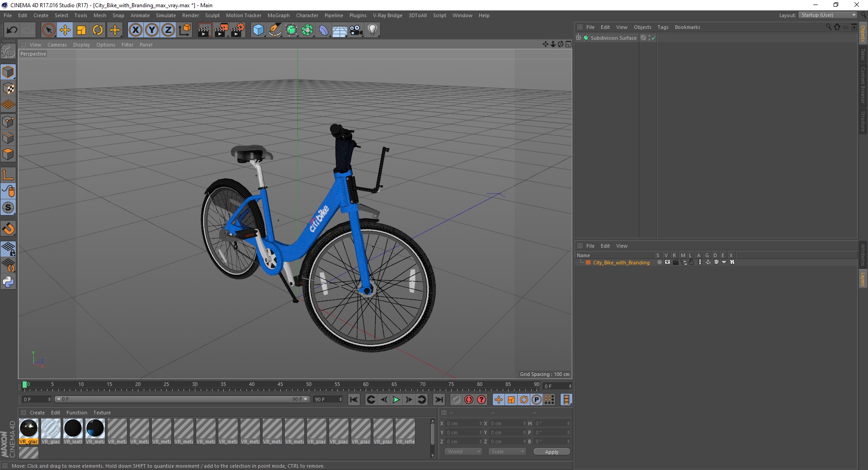The image size is (868, 470).
Task: Open Object Manager Tags menu
Action: 663,27
